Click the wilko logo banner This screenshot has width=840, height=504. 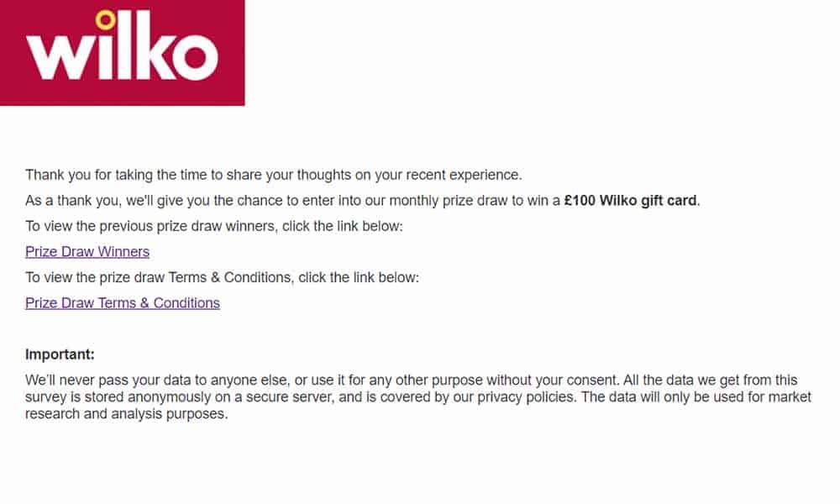(122, 52)
